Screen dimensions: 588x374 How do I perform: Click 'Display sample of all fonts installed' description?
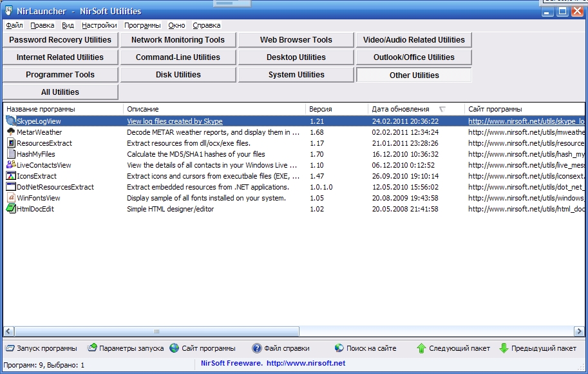click(206, 198)
